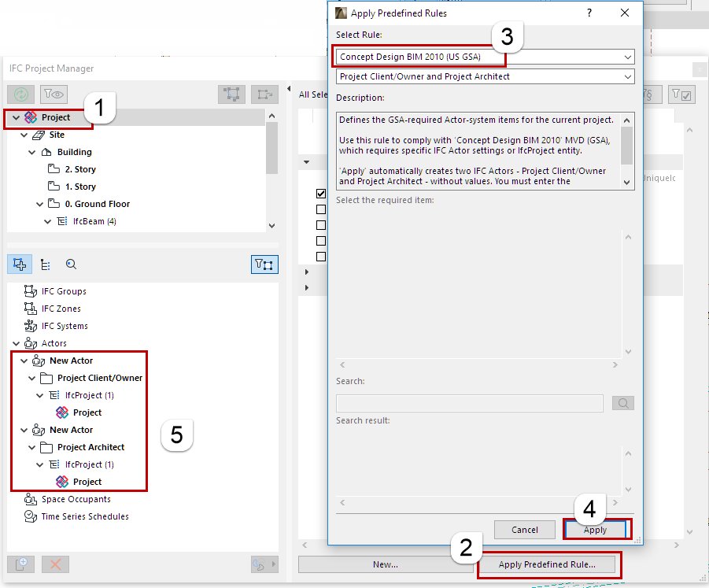
Task: Collapse the 0. Ground Floor node
Action: (40, 204)
